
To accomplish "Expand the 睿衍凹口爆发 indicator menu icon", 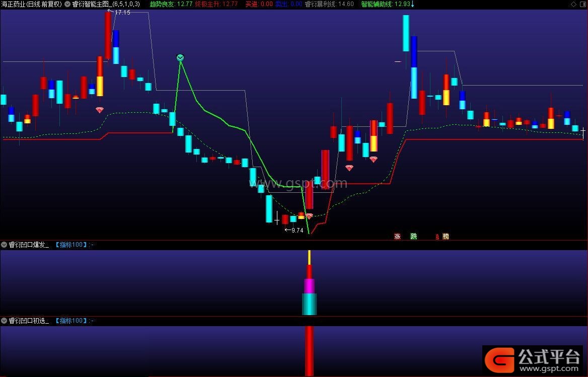I will click(x=4, y=245).
